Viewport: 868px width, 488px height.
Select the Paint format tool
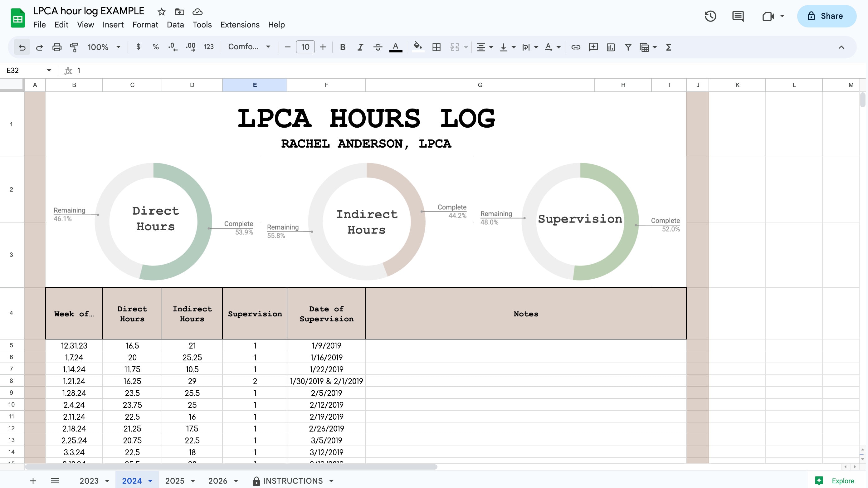[x=74, y=47]
